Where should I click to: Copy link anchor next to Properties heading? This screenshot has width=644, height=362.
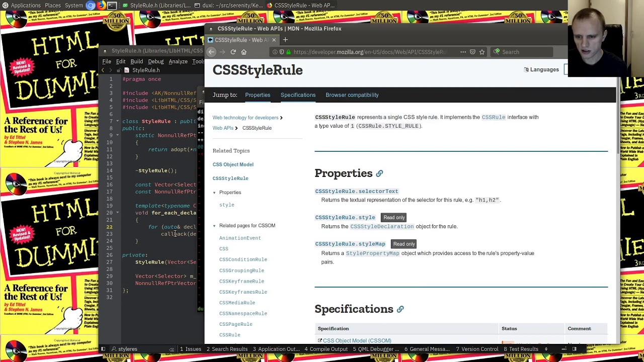pos(379,173)
